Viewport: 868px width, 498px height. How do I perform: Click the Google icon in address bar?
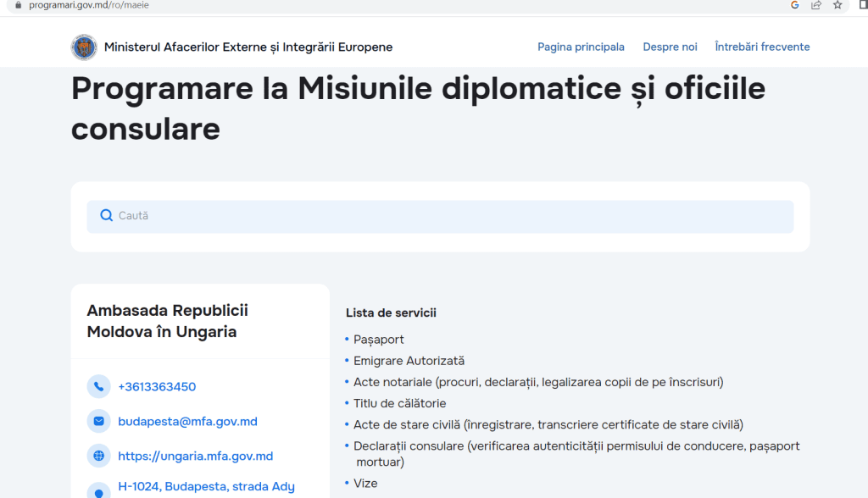tap(795, 5)
